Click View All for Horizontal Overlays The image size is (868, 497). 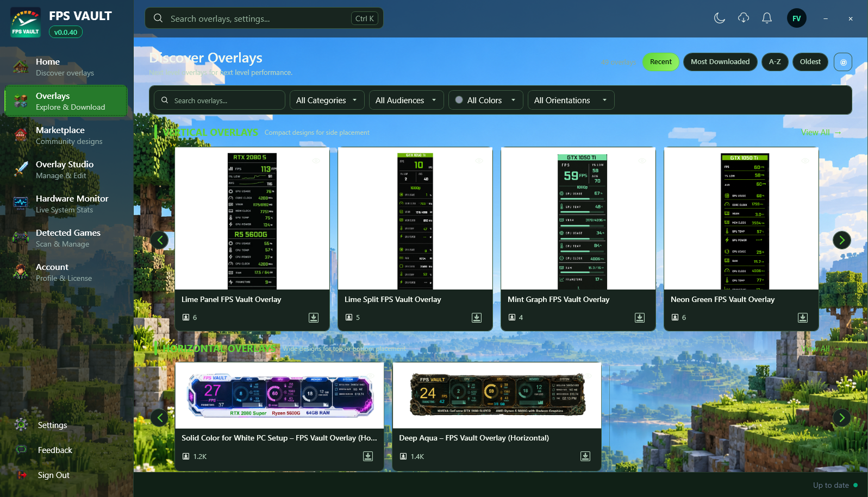click(x=821, y=349)
